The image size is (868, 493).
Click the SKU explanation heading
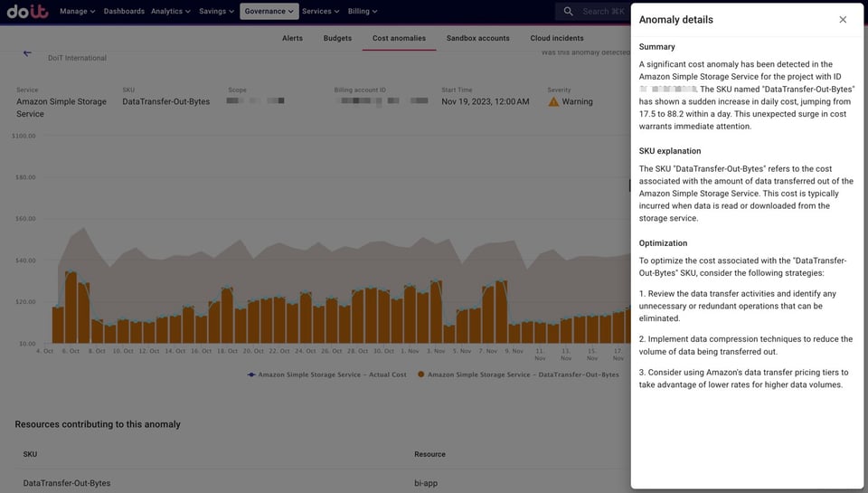(x=670, y=151)
